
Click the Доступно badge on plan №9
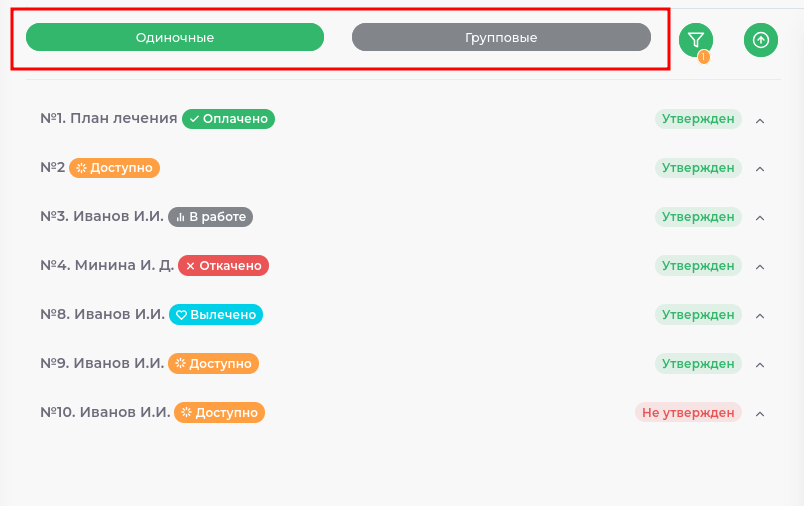pos(213,363)
